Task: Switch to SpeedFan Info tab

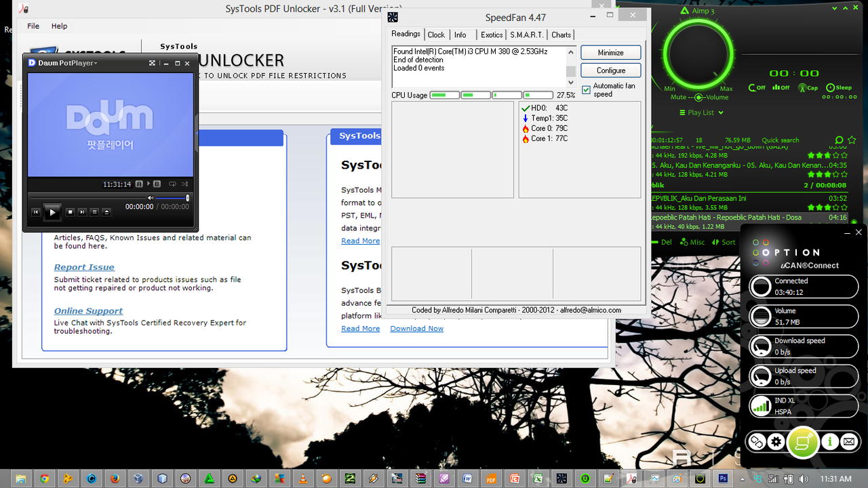Action: (x=460, y=35)
